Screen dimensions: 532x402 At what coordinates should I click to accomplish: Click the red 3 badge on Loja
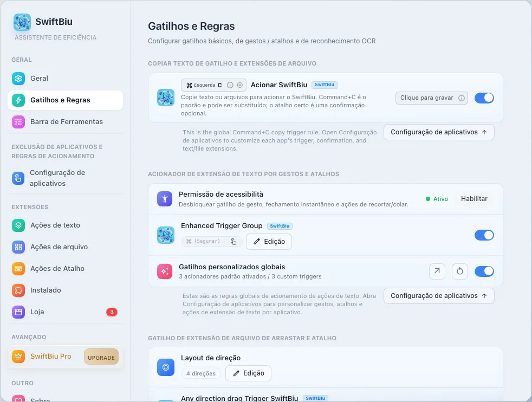click(x=112, y=312)
